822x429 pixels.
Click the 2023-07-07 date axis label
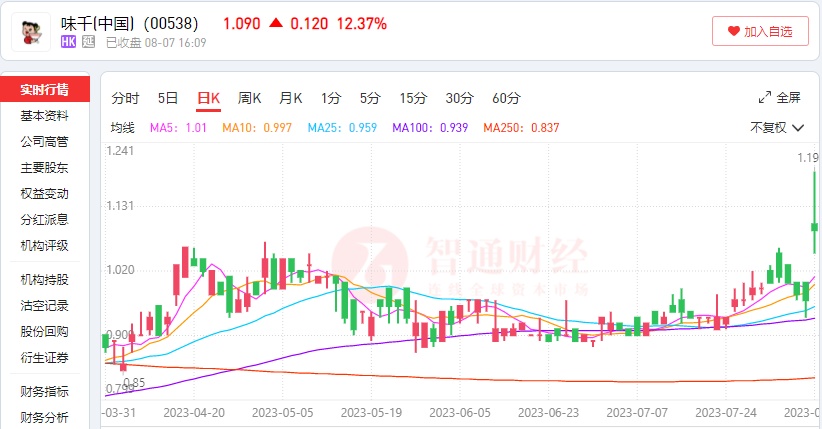pos(637,413)
